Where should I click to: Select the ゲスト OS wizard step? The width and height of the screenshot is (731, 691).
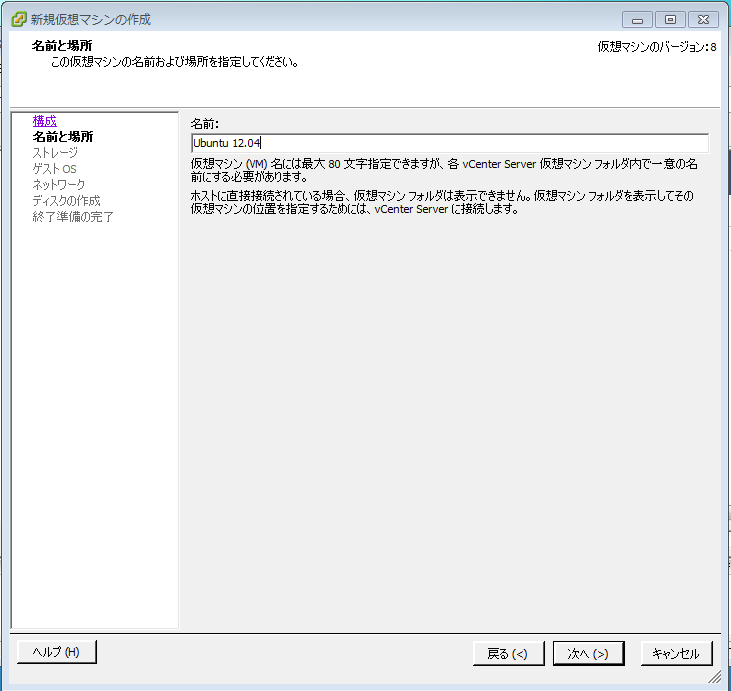pyautogui.click(x=54, y=168)
